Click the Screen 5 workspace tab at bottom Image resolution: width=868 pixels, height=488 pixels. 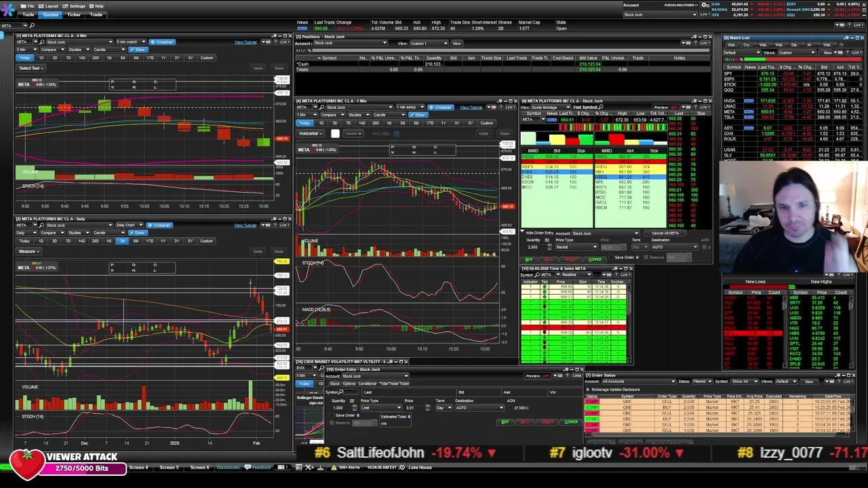point(170,467)
